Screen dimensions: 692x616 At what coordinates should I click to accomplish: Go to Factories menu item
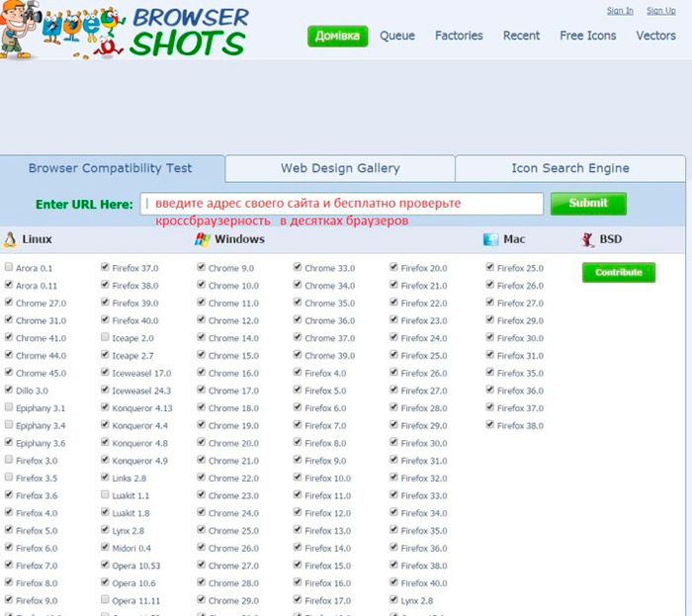(459, 36)
